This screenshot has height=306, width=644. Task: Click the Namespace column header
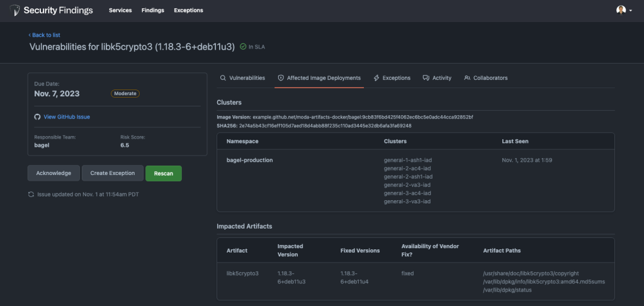[x=242, y=141]
